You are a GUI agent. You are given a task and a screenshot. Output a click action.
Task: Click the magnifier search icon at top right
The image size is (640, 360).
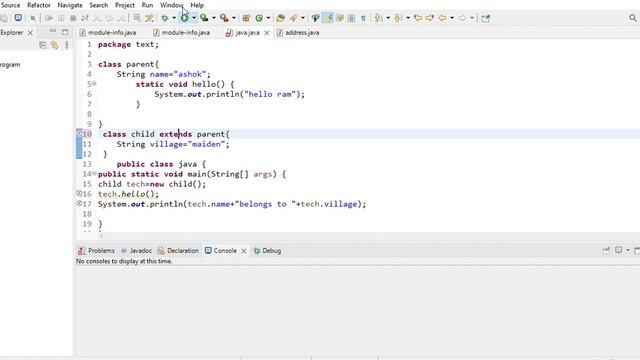click(x=633, y=18)
